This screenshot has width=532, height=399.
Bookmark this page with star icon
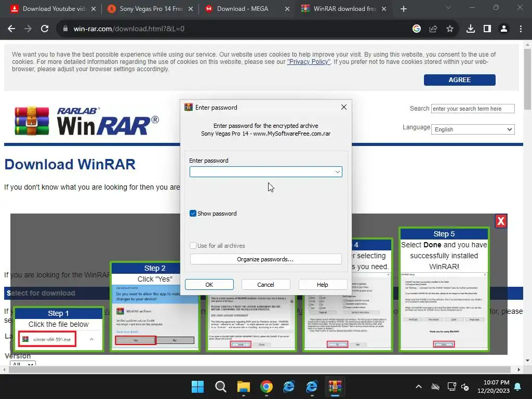click(450, 29)
